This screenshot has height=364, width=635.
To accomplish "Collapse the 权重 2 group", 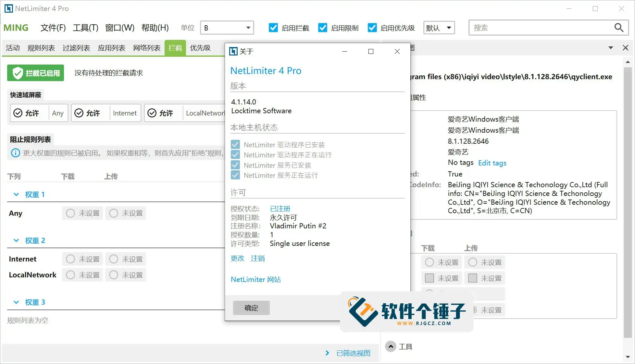I will click(x=16, y=240).
